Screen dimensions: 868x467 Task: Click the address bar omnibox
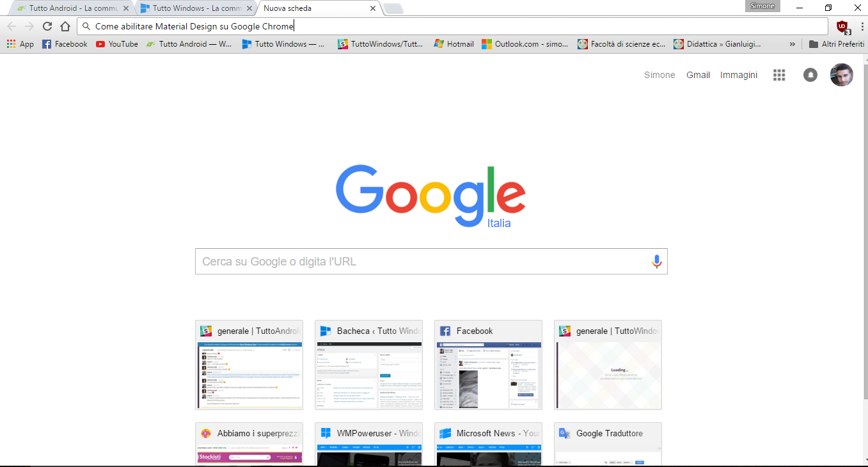click(452, 26)
